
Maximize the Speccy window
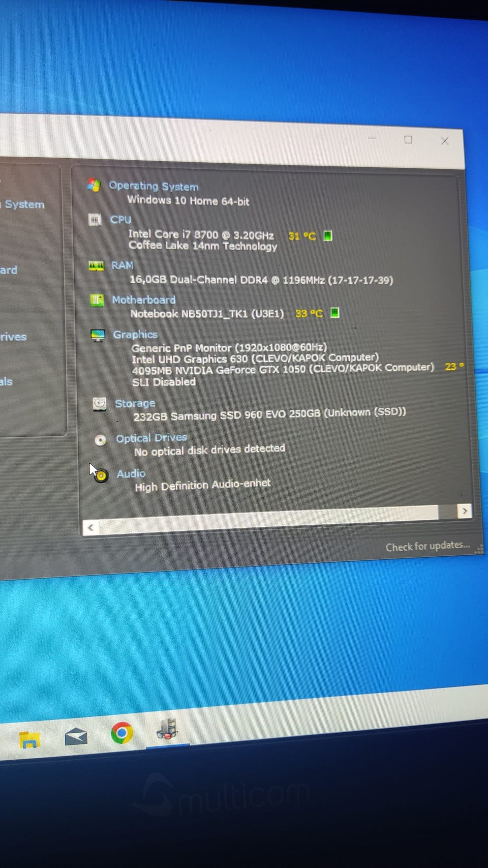(x=408, y=139)
